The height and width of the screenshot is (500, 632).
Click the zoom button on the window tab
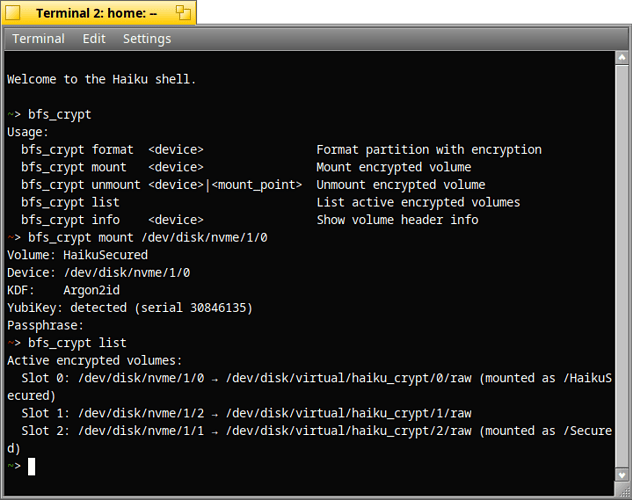(x=183, y=13)
